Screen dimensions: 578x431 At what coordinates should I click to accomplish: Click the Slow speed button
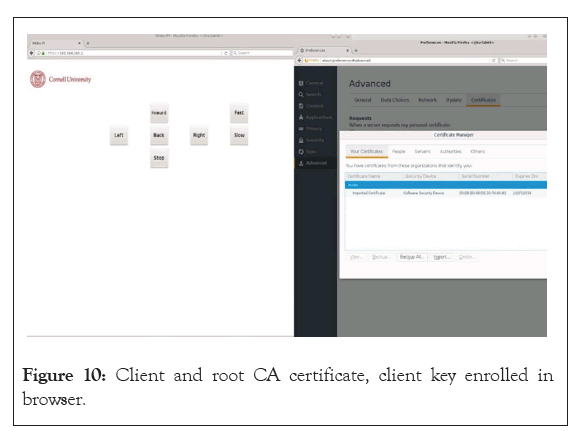pyautogui.click(x=239, y=135)
